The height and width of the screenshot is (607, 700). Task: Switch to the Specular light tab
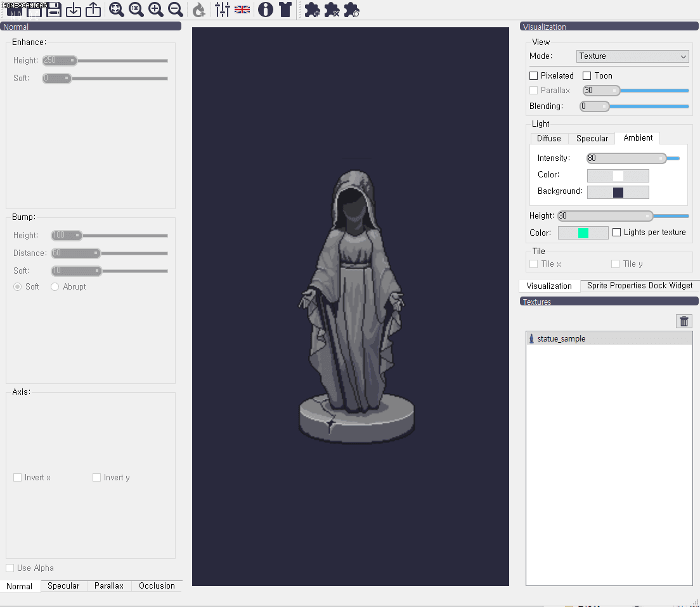pos(592,138)
